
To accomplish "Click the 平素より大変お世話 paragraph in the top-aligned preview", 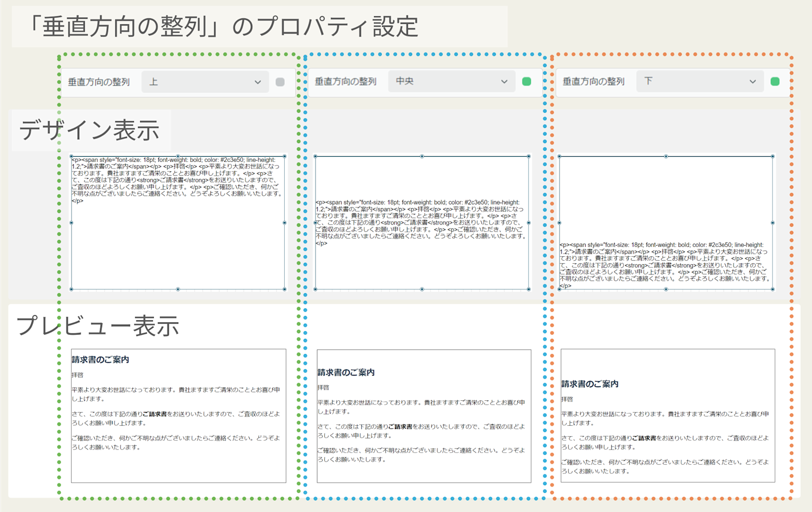I will (x=176, y=394).
